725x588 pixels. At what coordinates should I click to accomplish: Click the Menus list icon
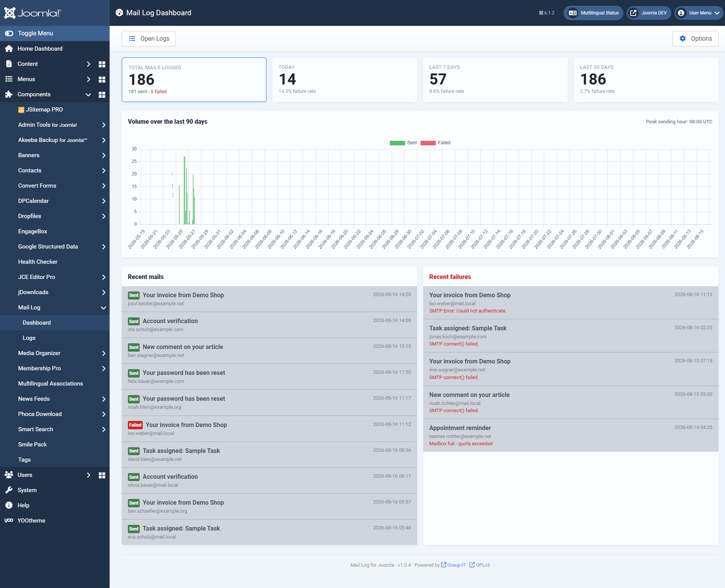tap(9, 79)
